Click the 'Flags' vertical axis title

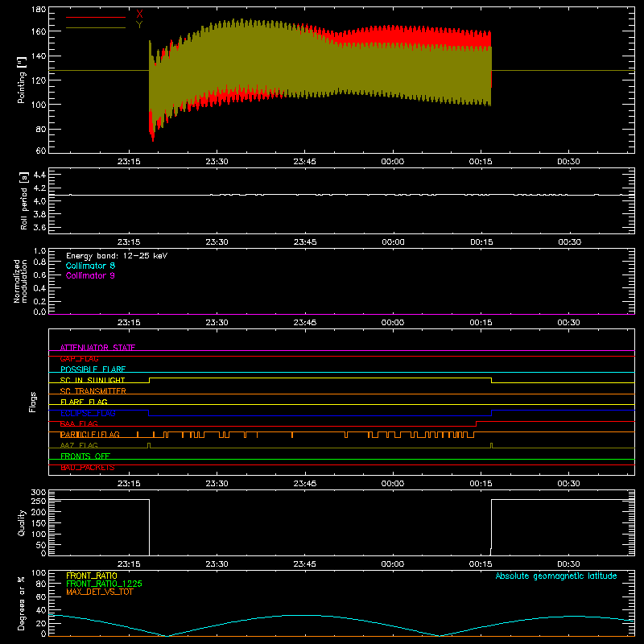coord(33,402)
